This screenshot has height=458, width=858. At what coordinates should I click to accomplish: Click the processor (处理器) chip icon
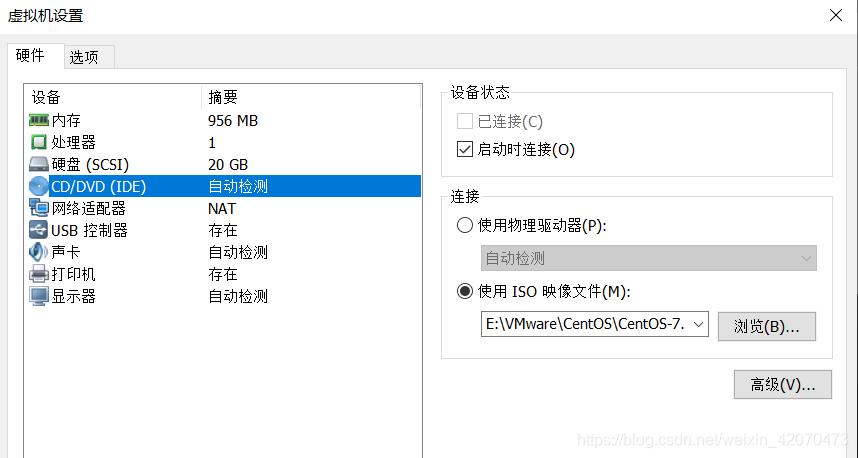pyautogui.click(x=39, y=143)
